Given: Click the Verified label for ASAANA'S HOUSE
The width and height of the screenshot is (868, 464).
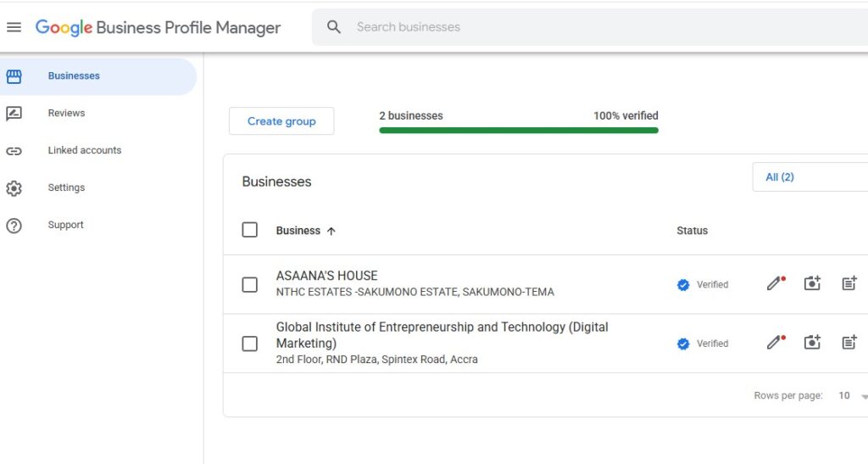Looking at the screenshot, I should coord(712,285).
